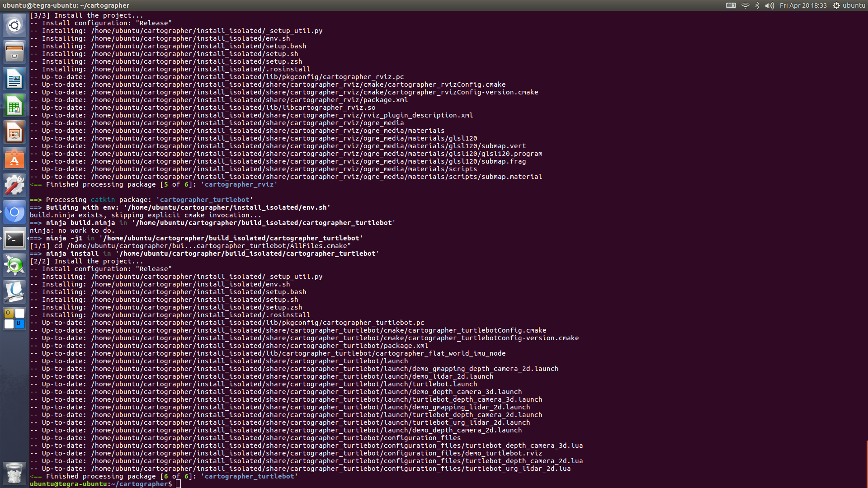Click the Terminal icon in launcher

(x=14, y=239)
